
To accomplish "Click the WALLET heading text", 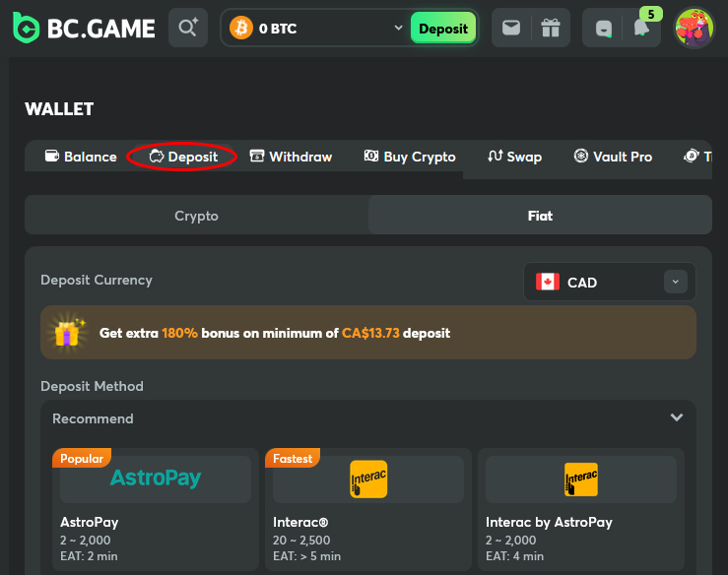I will (59, 109).
